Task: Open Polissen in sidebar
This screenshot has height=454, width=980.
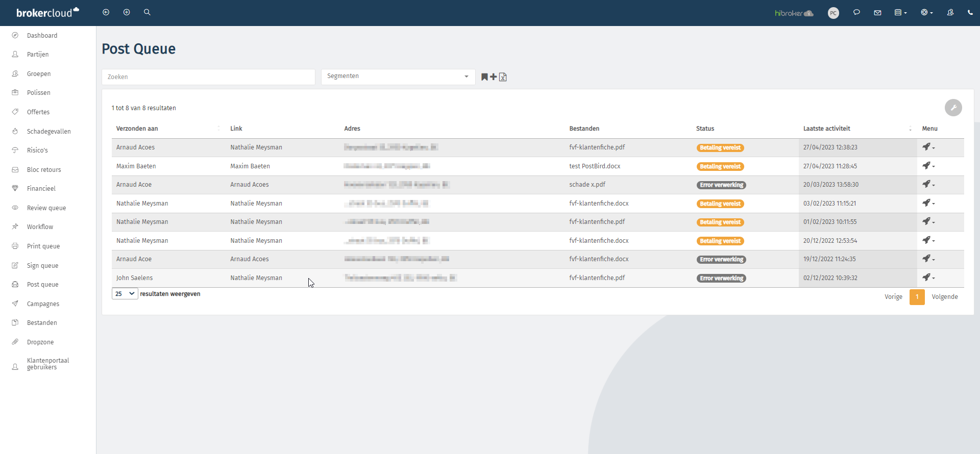Action: 39,93
